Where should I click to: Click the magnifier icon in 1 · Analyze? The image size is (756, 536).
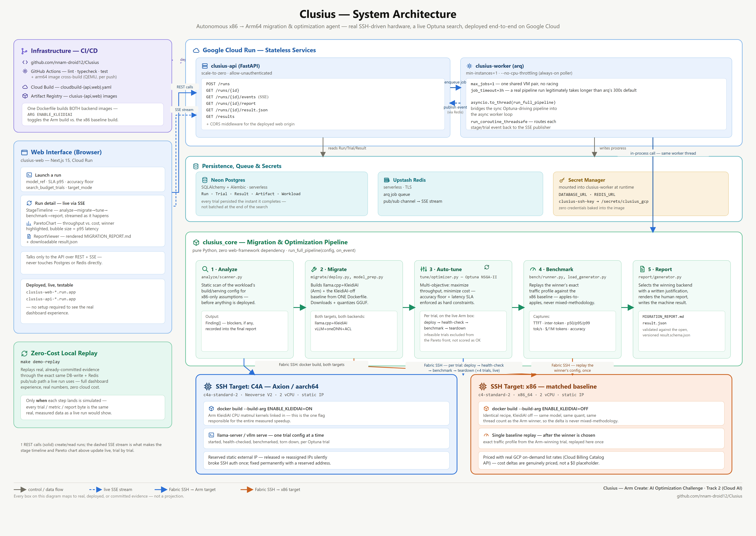click(x=205, y=269)
